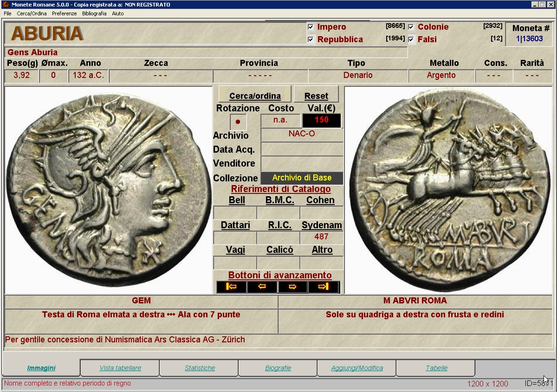This screenshot has width=557, height=392.
Task: Click the empty Calicó reference field
Action: (278, 263)
